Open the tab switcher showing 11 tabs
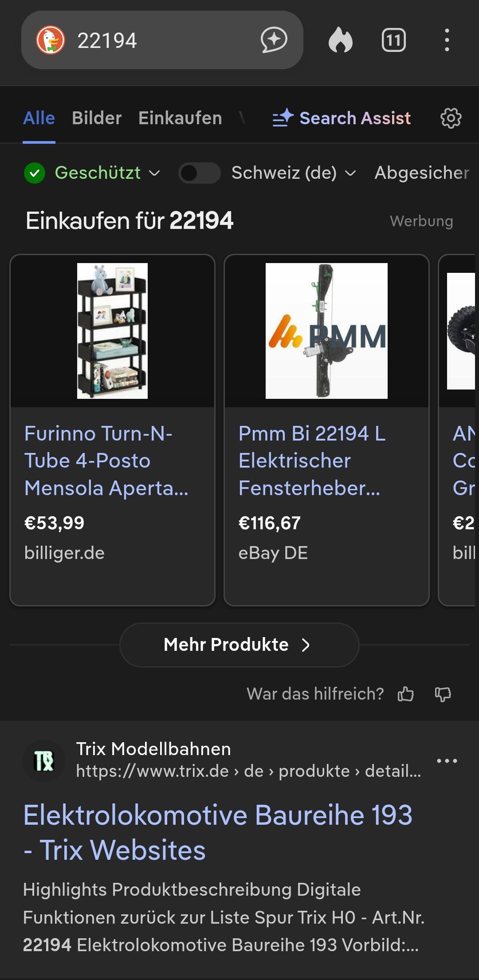Image resolution: width=479 pixels, height=980 pixels. (x=393, y=40)
